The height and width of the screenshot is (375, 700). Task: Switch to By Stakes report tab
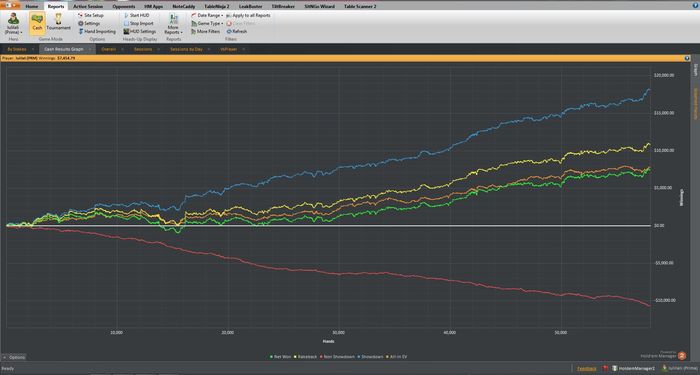17,49
